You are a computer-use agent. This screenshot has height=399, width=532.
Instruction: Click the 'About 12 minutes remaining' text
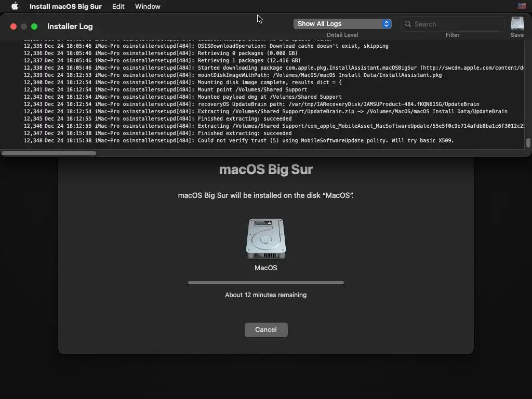(265, 295)
